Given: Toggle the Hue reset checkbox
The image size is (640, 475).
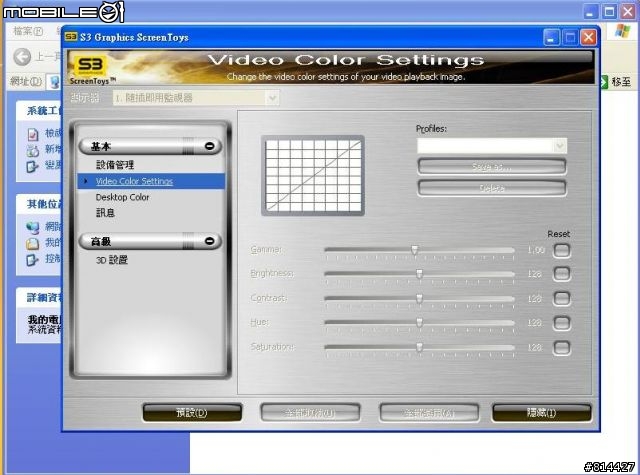Looking at the screenshot, I should click(562, 323).
